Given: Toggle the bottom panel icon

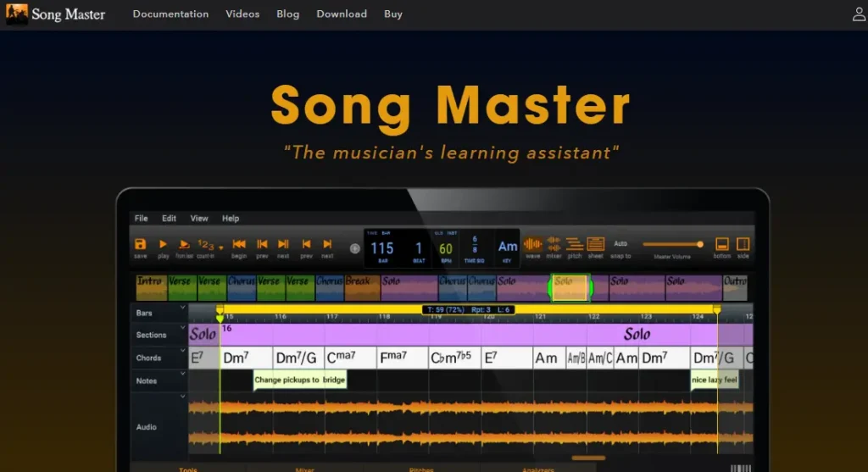Looking at the screenshot, I should 722,244.
